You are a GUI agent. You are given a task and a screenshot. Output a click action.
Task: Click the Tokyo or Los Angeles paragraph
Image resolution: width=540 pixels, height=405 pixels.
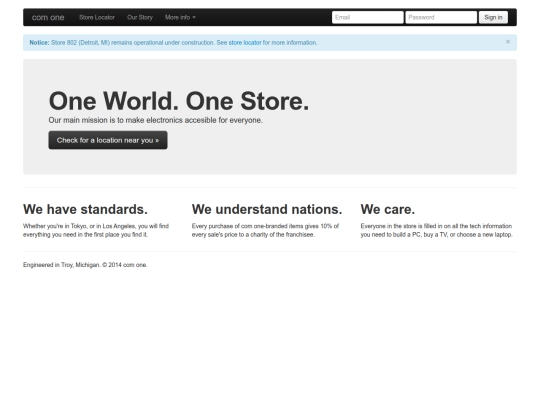[x=96, y=230]
